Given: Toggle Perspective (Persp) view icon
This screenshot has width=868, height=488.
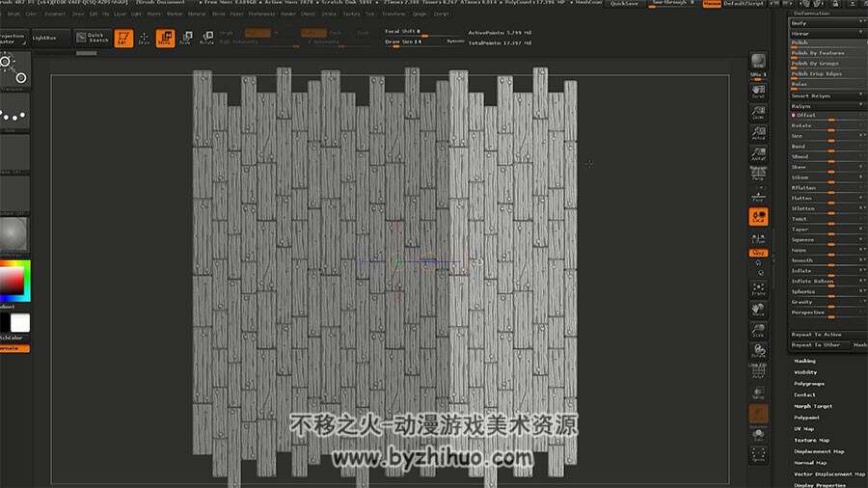Looking at the screenshot, I should (758, 175).
